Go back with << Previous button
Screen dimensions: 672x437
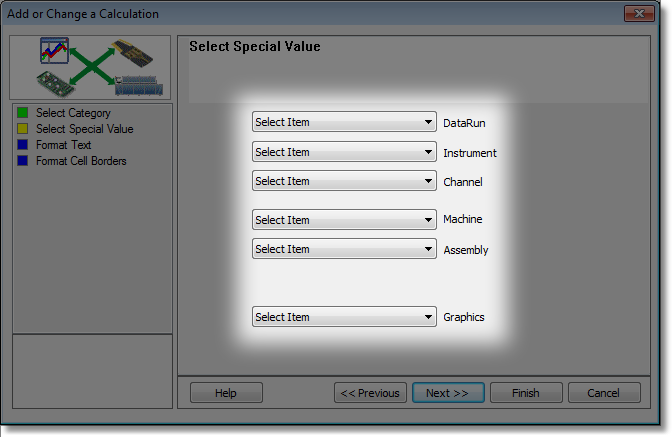pos(370,392)
